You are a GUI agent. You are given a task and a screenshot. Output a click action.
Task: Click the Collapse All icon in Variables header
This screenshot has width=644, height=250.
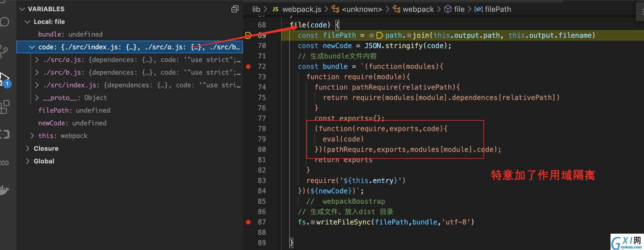click(235, 9)
